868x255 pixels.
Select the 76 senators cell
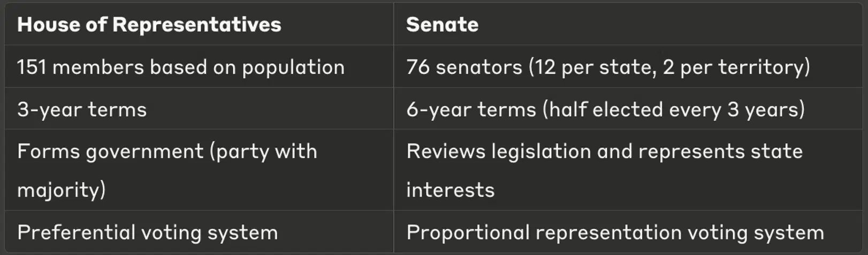tap(628, 66)
